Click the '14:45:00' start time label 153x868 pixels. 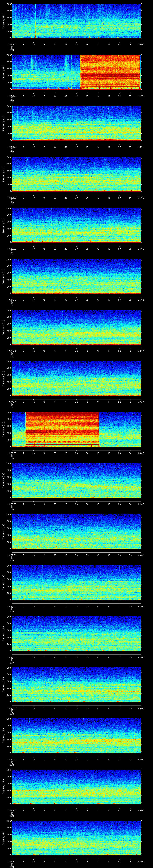click(x=12, y=861)
